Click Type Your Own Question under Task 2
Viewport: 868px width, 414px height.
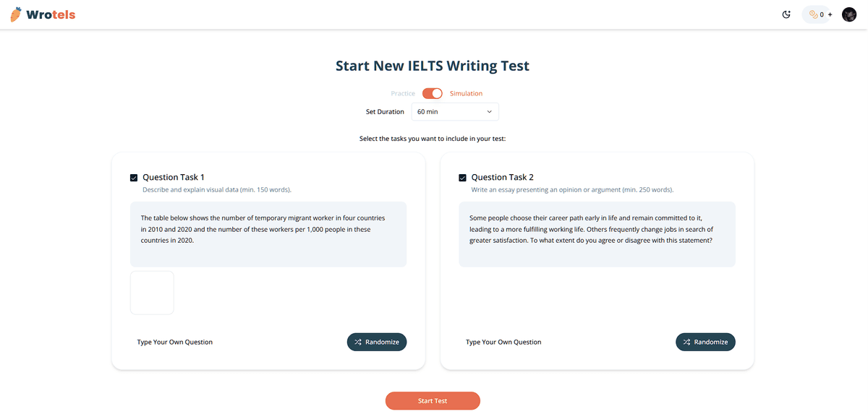(x=503, y=342)
